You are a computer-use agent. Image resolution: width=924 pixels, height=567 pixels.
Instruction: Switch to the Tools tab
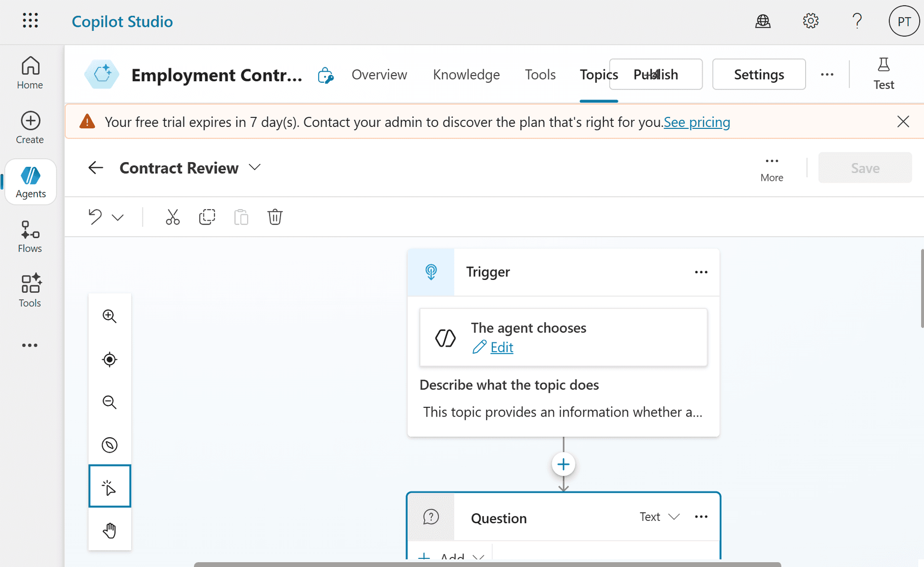coord(540,75)
